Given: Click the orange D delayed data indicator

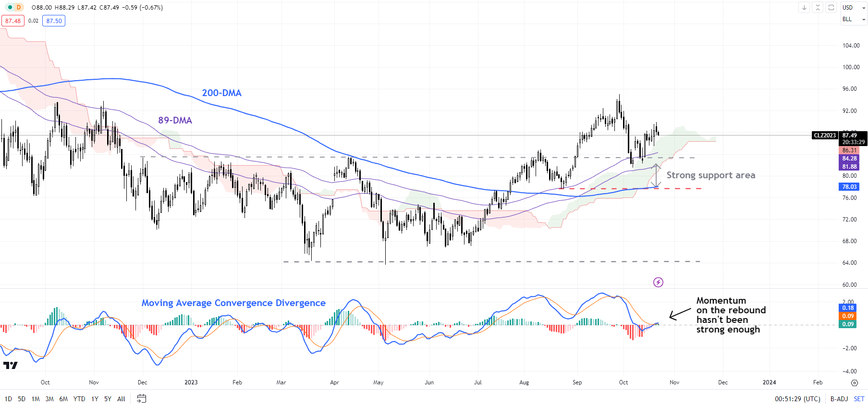Looking at the screenshot, I should point(19,7).
